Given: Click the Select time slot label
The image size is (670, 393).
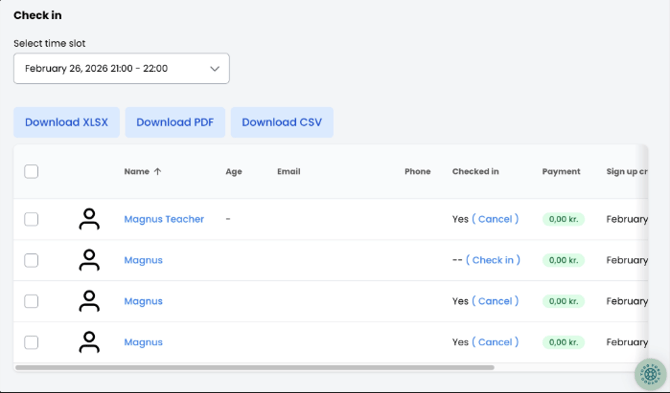Looking at the screenshot, I should (50, 44).
